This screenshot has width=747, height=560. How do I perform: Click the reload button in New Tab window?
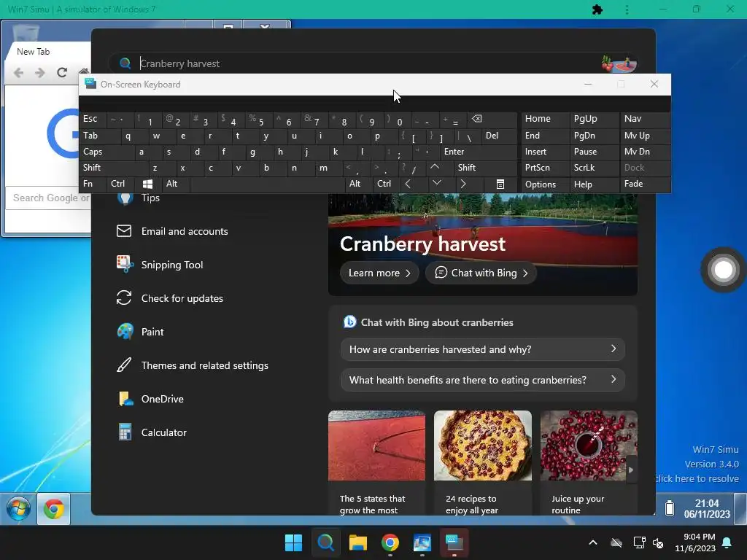coord(62,72)
